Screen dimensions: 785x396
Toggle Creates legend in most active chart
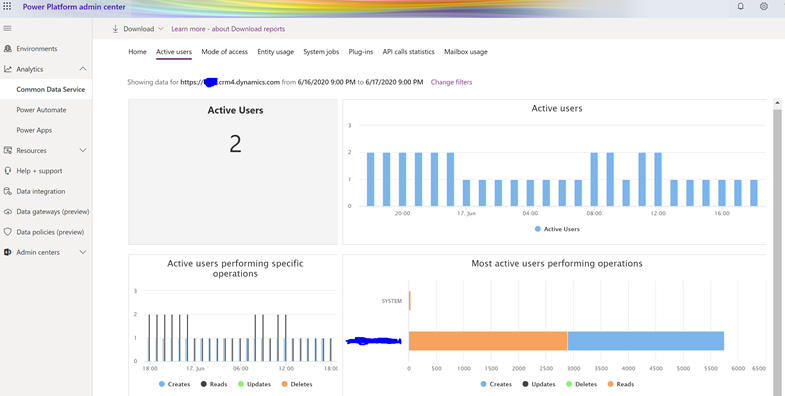tap(496, 384)
